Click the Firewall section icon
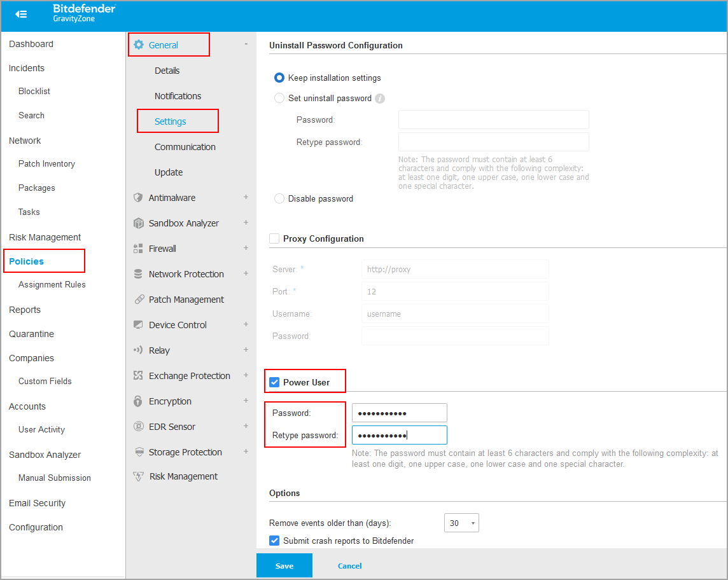This screenshot has height=580, width=728. click(x=139, y=248)
